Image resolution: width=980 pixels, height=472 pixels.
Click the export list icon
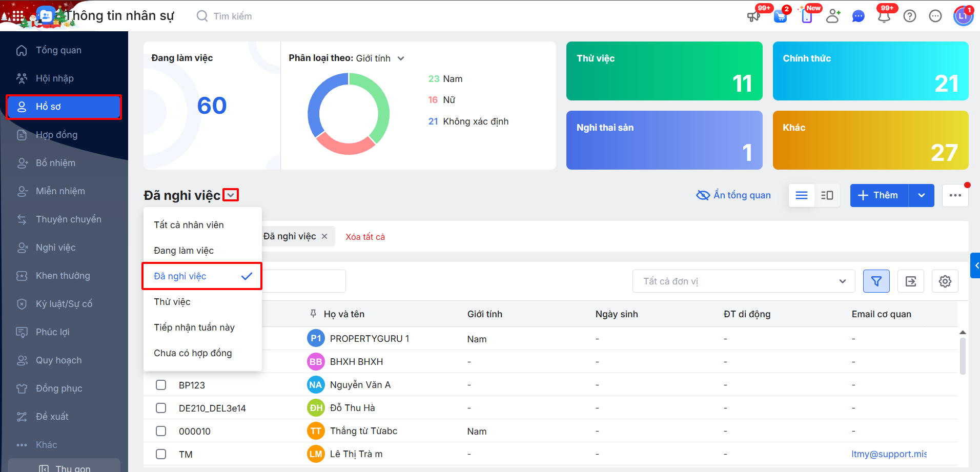point(911,281)
